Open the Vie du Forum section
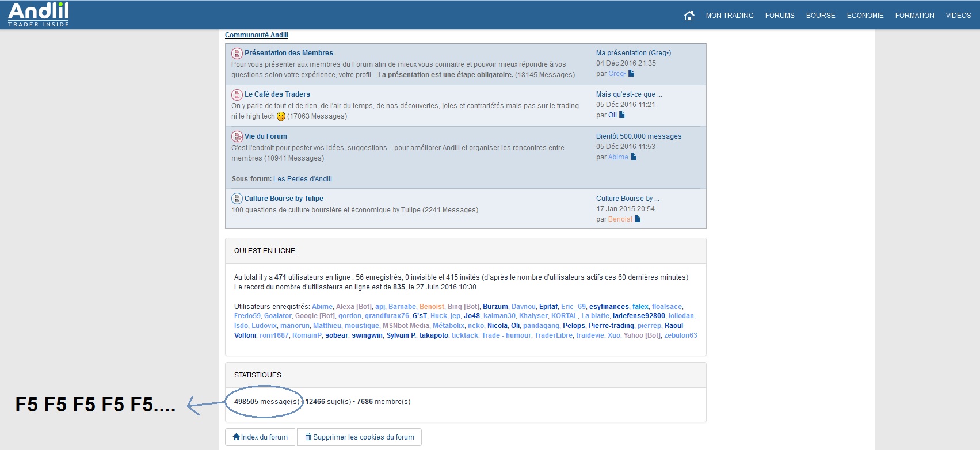 (266, 136)
